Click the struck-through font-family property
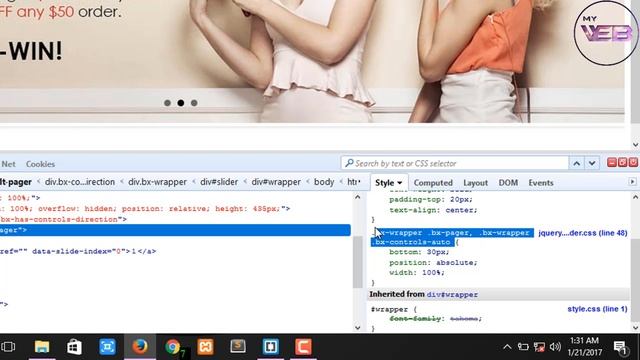640x360 pixels. click(x=436, y=318)
